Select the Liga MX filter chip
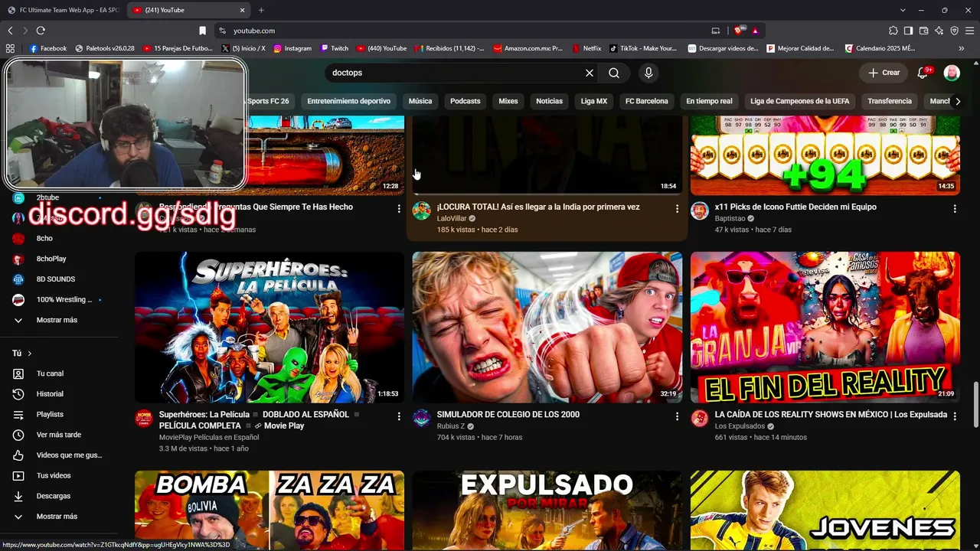 coord(594,101)
